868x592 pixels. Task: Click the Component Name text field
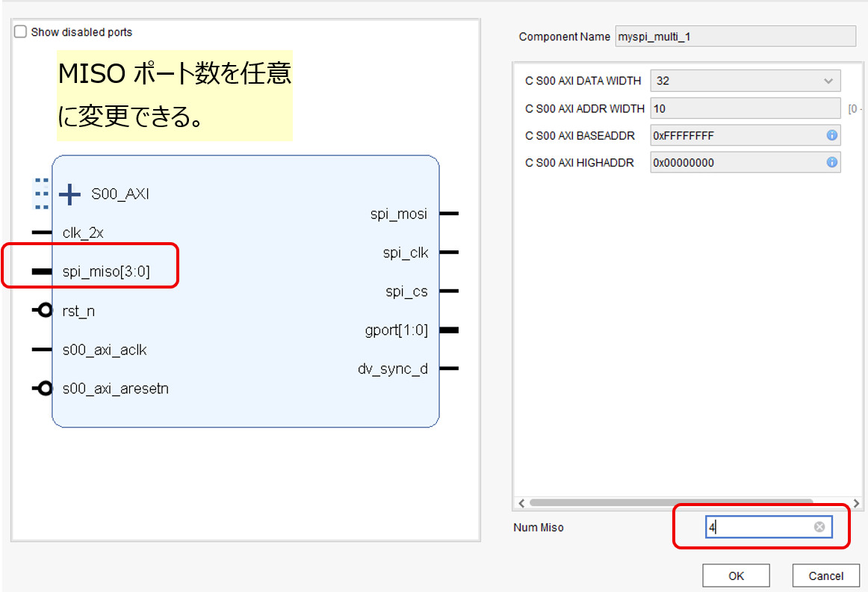point(734,37)
